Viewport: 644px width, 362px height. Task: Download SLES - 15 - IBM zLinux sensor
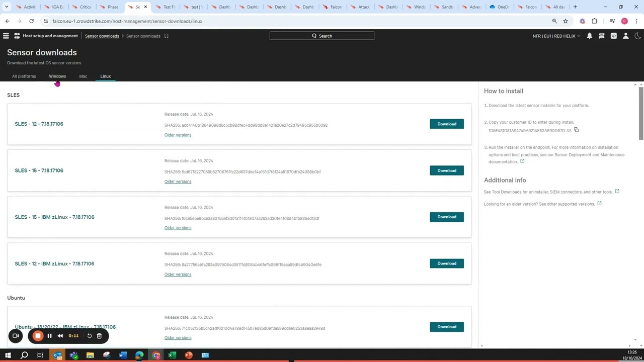(447, 217)
